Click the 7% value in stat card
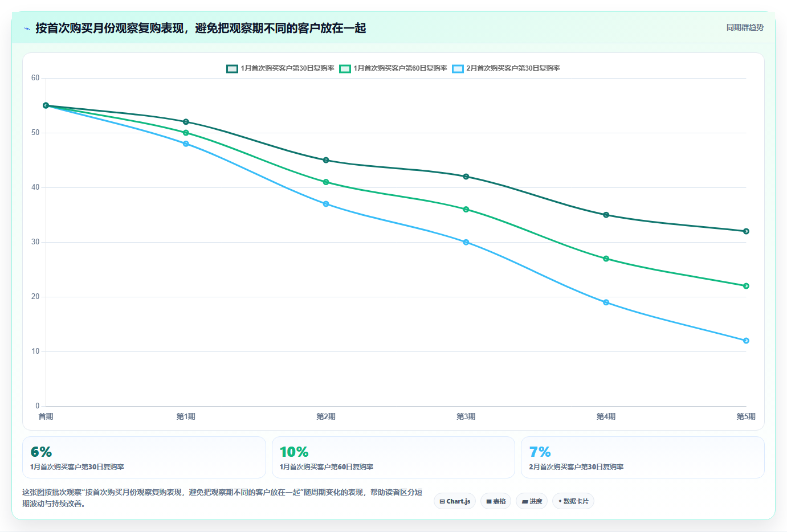Screen dimensions: 787x532 pyautogui.click(x=540, y=452)
